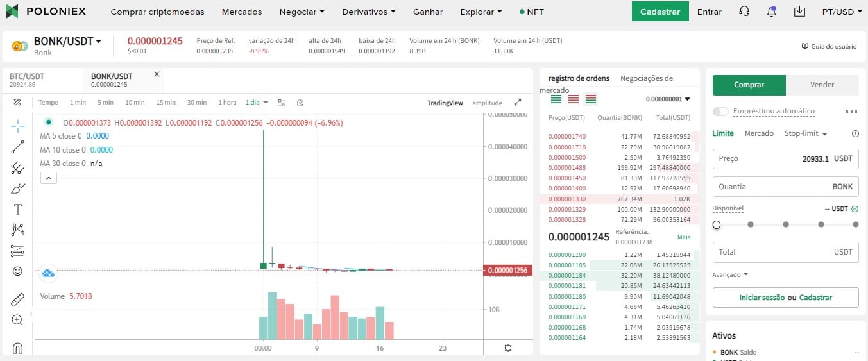
Task: Expand the Avançado options
Action: (x=731, y=274)
